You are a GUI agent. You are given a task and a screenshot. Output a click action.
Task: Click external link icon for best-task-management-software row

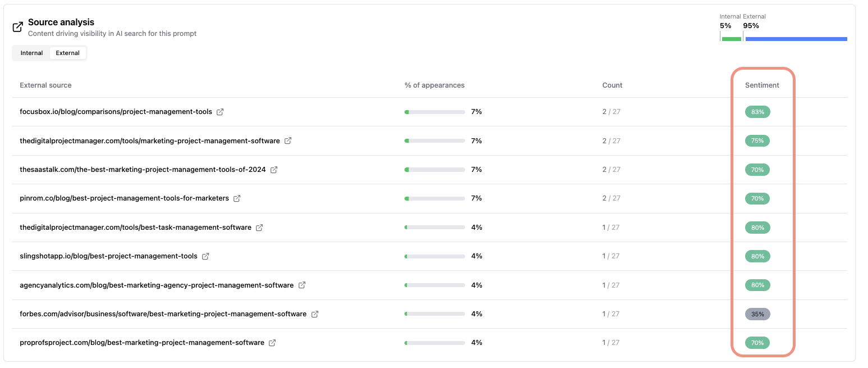coord(259,228)
